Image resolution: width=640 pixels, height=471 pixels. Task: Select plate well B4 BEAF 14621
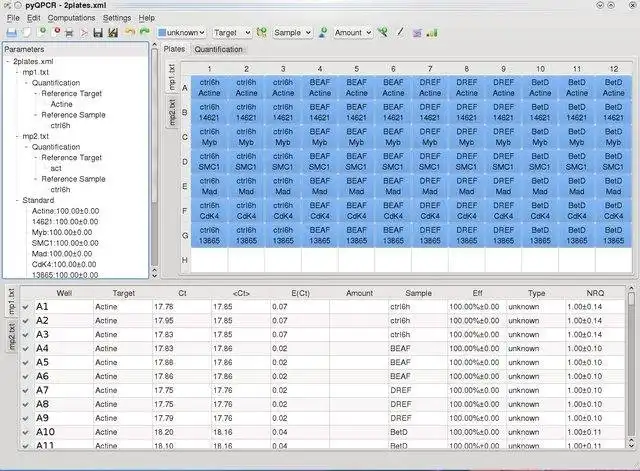[x=320, y=112]
